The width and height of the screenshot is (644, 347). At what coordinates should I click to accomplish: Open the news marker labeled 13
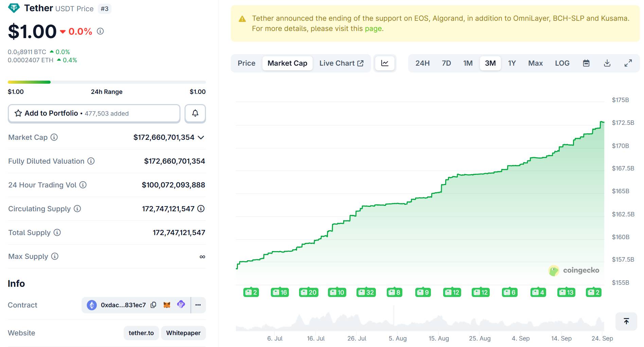tap(566, 292)
